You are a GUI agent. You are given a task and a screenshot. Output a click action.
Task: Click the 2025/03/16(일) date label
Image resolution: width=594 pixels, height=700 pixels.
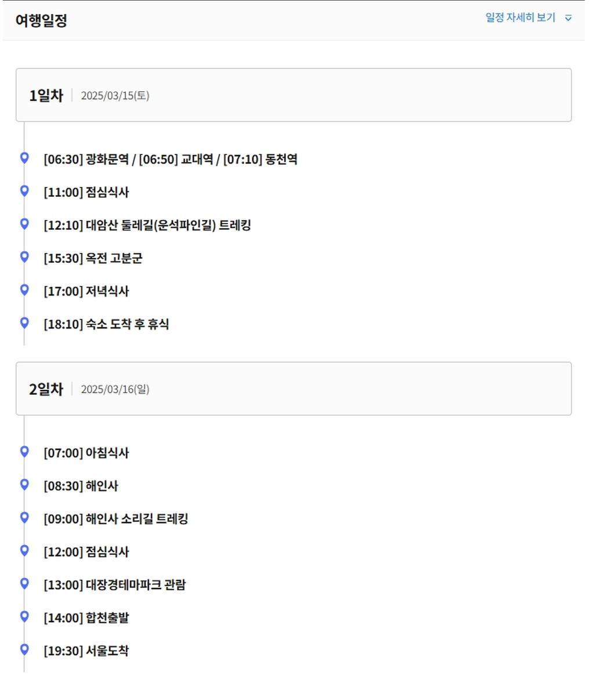115,389
